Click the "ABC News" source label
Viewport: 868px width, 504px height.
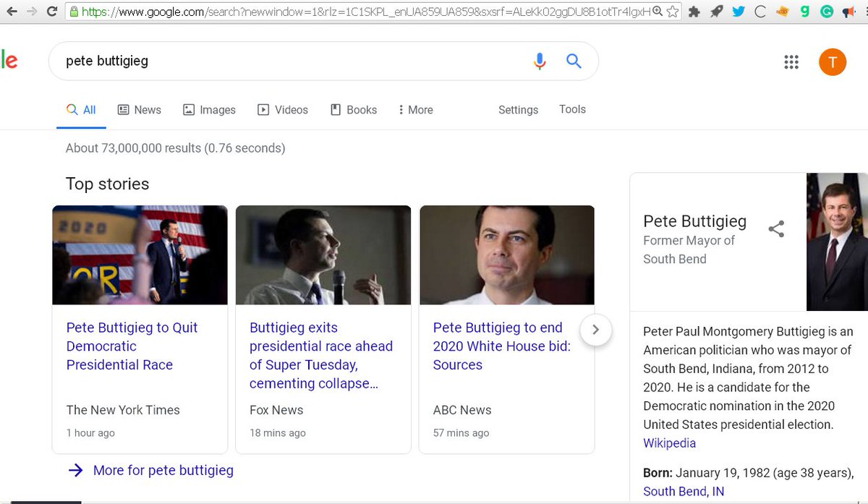[x=462, y=410]
